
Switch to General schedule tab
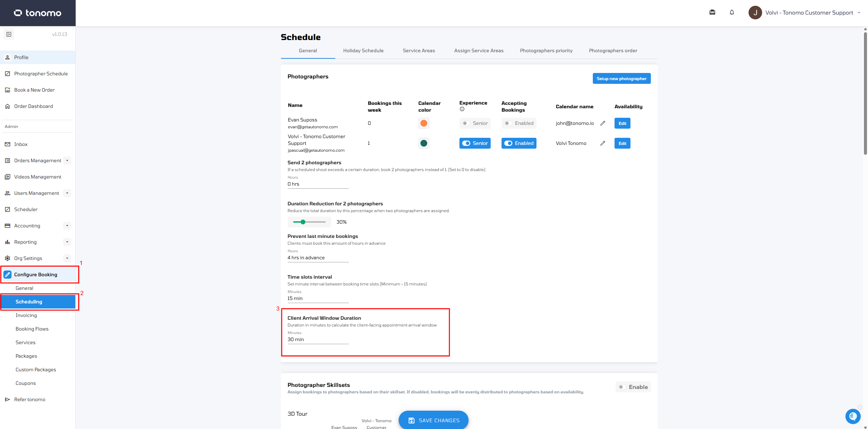pos(308,51)
